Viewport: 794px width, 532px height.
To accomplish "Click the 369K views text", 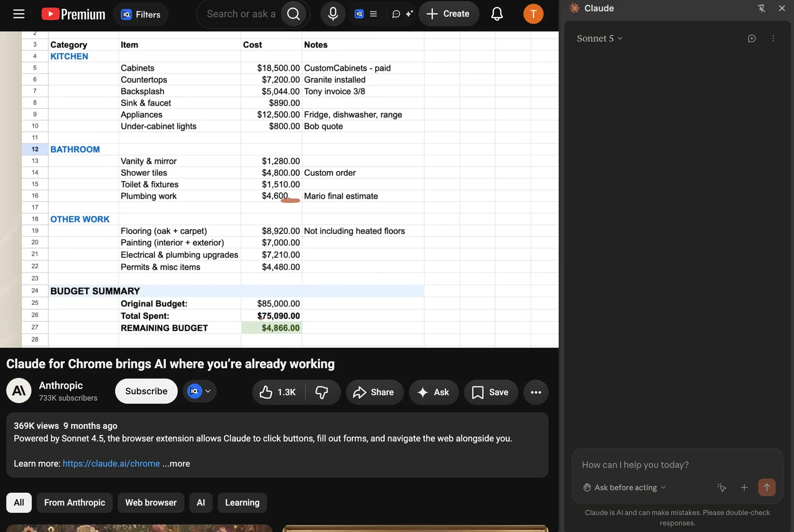I will click(x=36, y=426).
